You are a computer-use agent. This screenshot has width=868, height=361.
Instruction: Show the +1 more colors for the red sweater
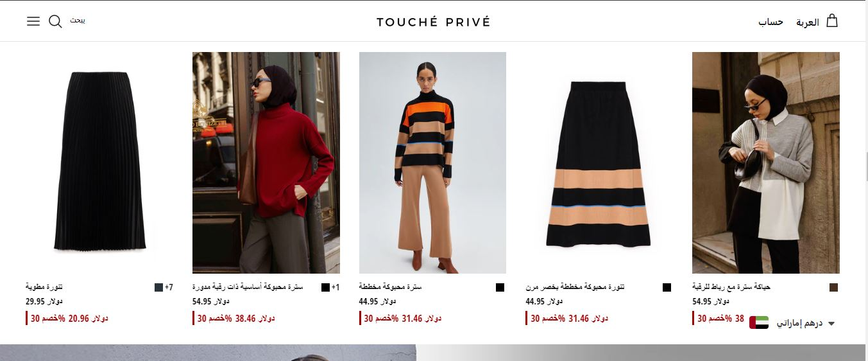[336, 287]
